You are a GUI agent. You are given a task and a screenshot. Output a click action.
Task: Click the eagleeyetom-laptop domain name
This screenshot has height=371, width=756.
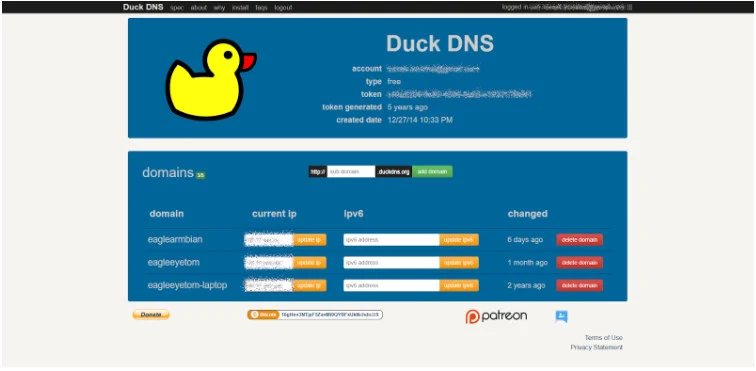pos(187,285)
